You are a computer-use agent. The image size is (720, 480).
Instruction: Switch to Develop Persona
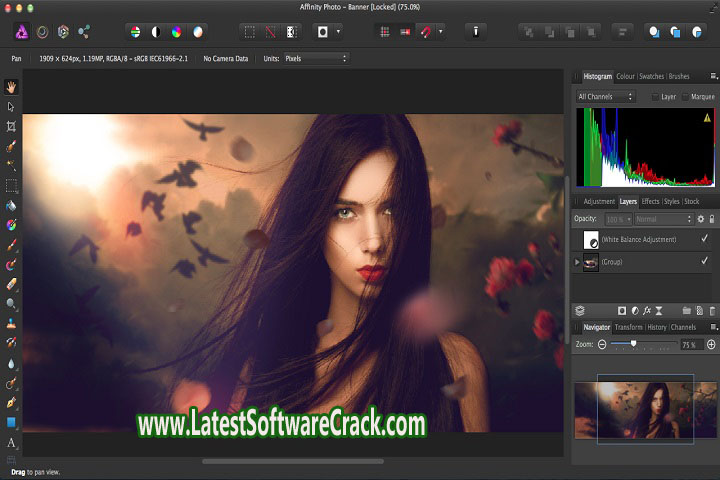[63, 32]
